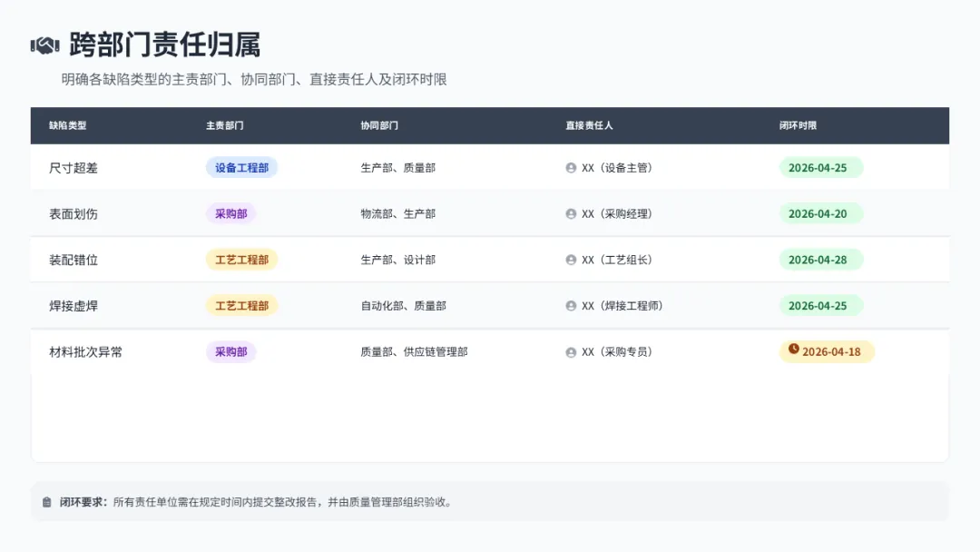This screenshot has height=552, width=980.
Task: Click the 跨部门责任归属 title text
Action: tap(165, 45)
